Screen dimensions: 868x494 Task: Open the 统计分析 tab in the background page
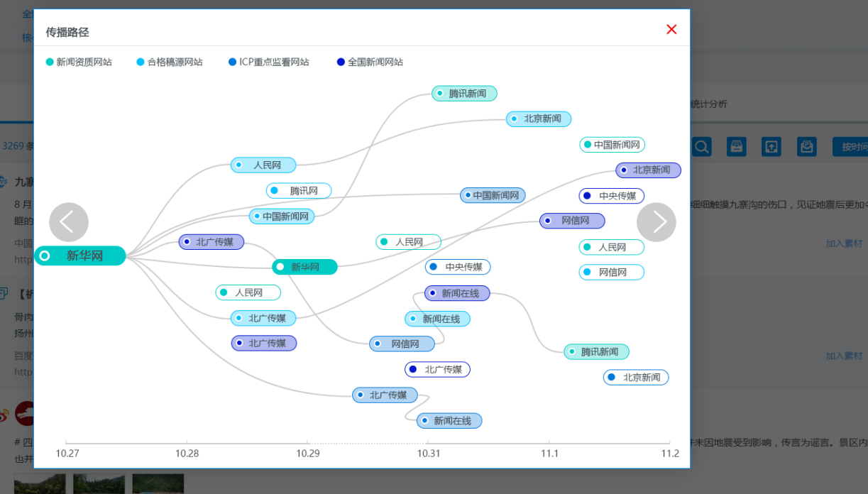click(x=708, y=104)
